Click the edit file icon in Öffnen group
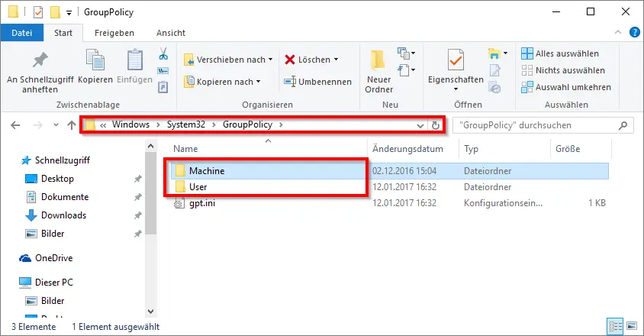The width and height of the screenshot is (644, 336). point(495,71)
